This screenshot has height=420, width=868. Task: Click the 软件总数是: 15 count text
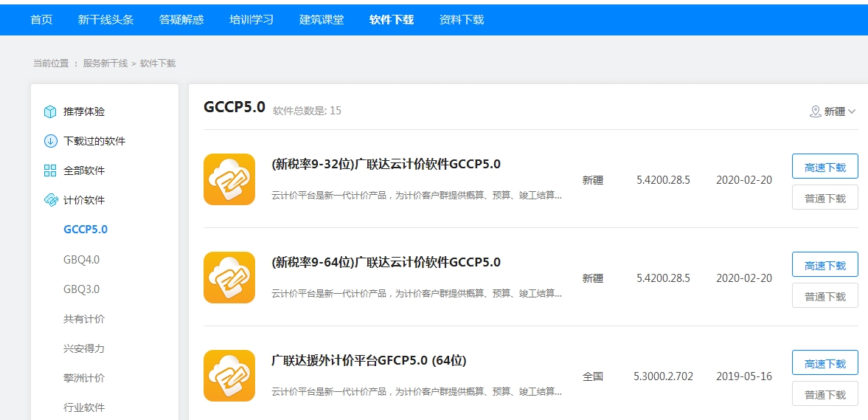pyautogui.click(x=308, y=111)
